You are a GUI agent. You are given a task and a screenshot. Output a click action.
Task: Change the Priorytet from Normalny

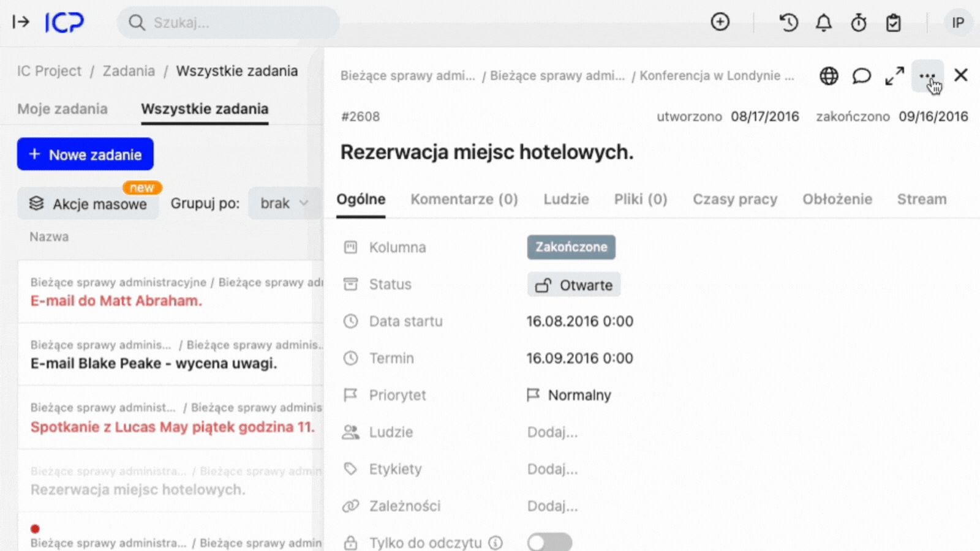(578, 395)
